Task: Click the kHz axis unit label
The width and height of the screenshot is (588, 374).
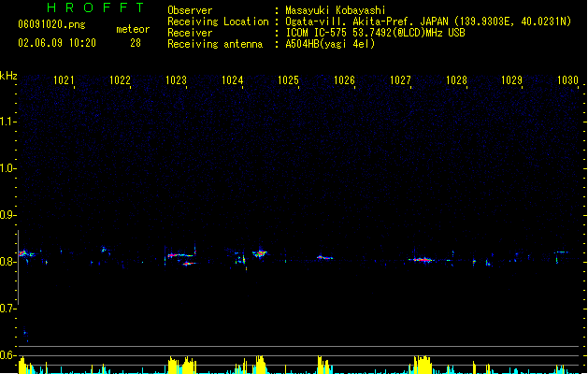Action: coord(8,76)
